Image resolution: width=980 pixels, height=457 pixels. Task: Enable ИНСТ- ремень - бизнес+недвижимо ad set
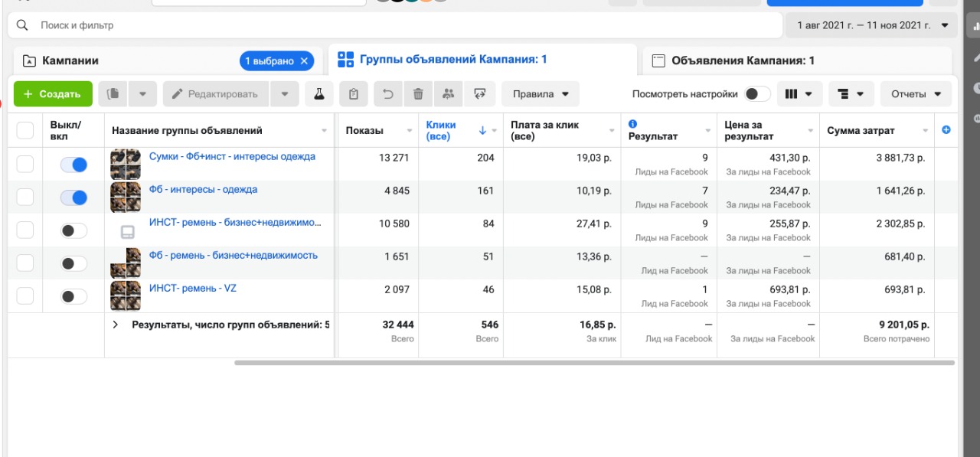(x=74, y=230)
